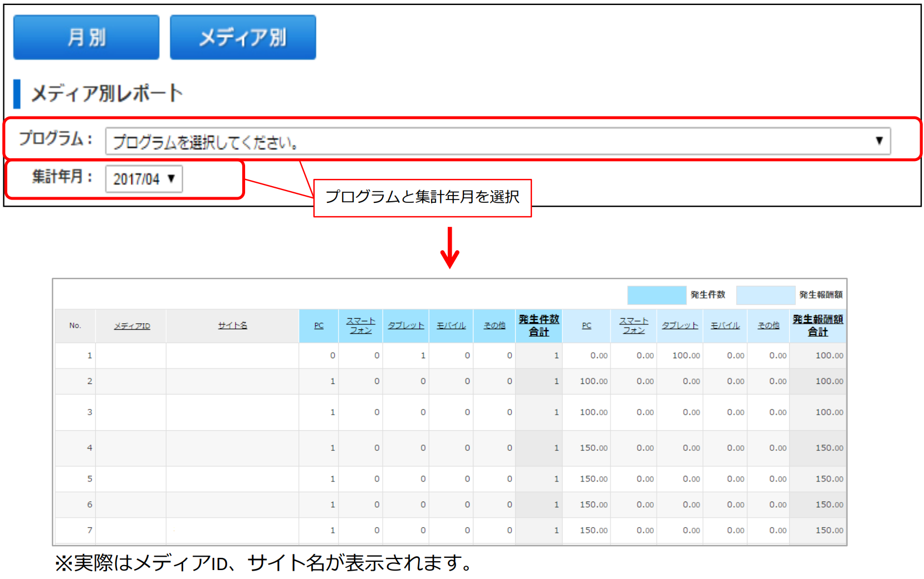
Task: Click the 集計年月： field label
Action: [x=62, y=177]
